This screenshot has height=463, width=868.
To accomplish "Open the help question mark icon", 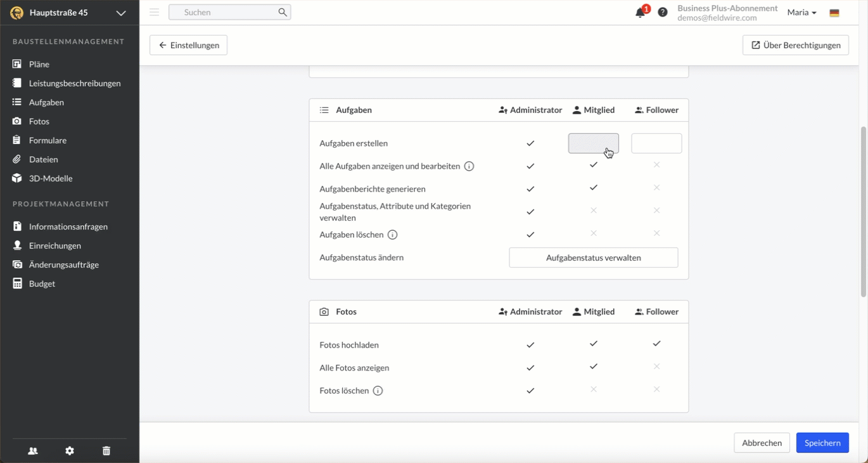I will tap(663, 12).
